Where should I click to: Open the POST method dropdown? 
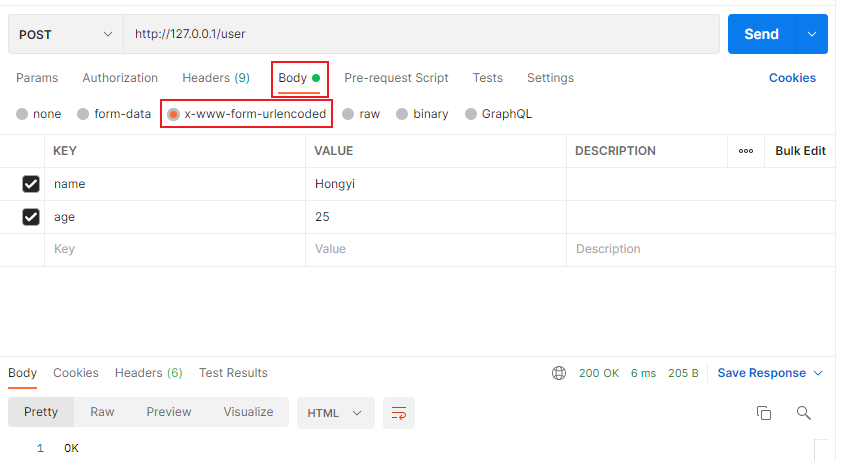click(65, 34)
